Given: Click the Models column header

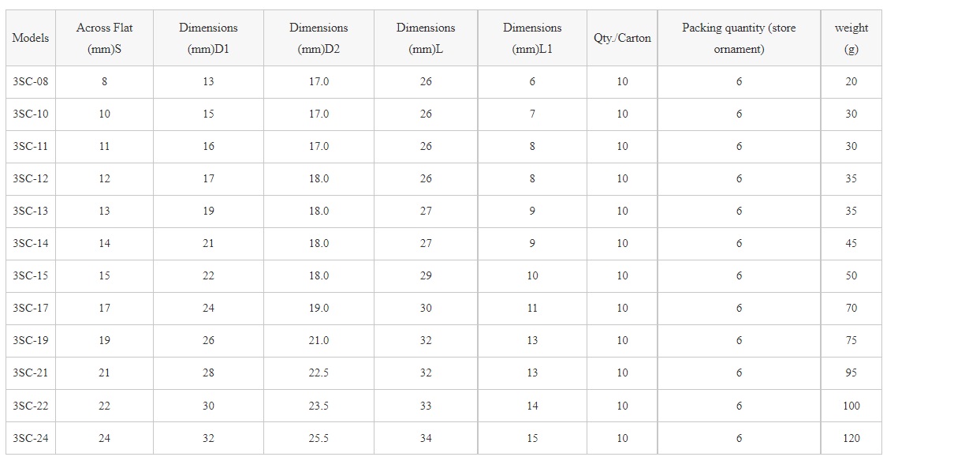Looking at the screenshot, I should 31,38.
